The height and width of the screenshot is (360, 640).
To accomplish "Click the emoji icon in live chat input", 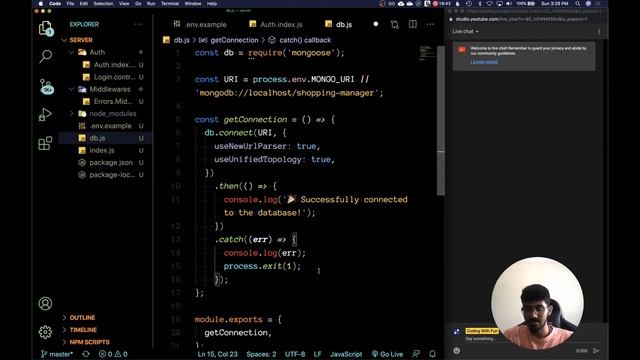I will (457, 351).
